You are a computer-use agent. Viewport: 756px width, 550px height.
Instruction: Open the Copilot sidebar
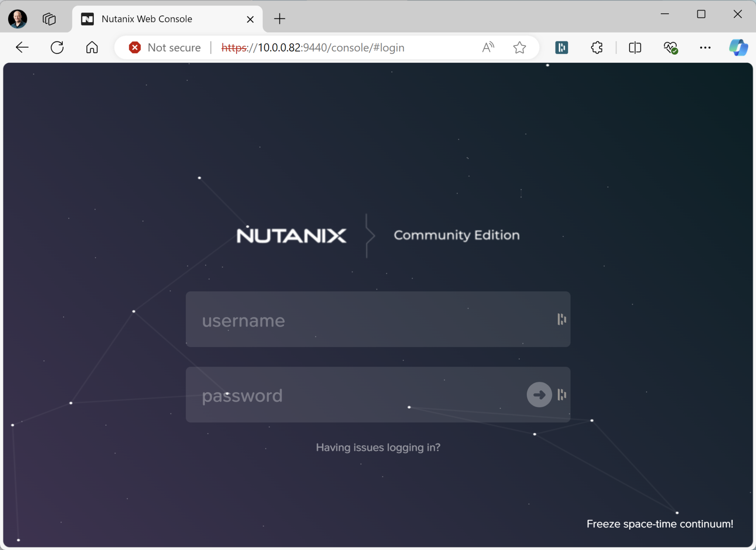point(738,47)
